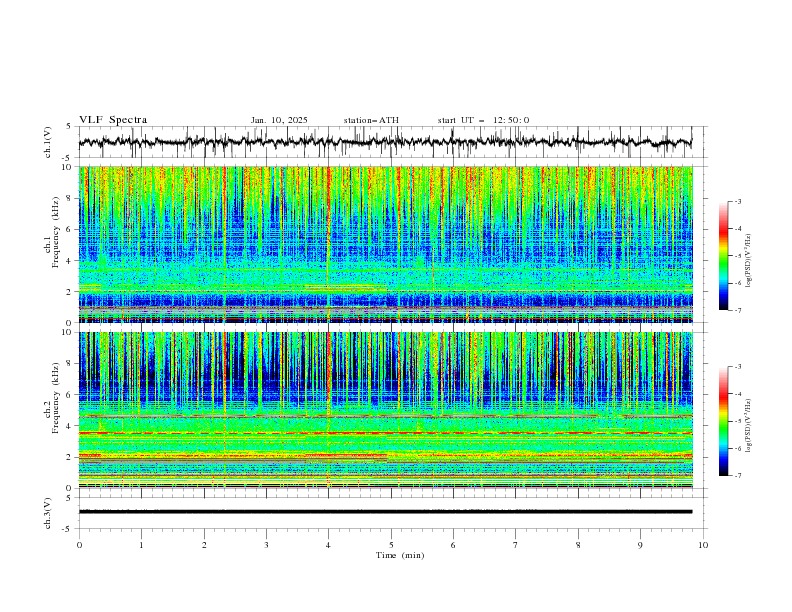The height and width of the screenshot is (612, 792).
Task: Click tick label "10" on the Time axis
Action: pyautogui.click(x=703, y=545)
